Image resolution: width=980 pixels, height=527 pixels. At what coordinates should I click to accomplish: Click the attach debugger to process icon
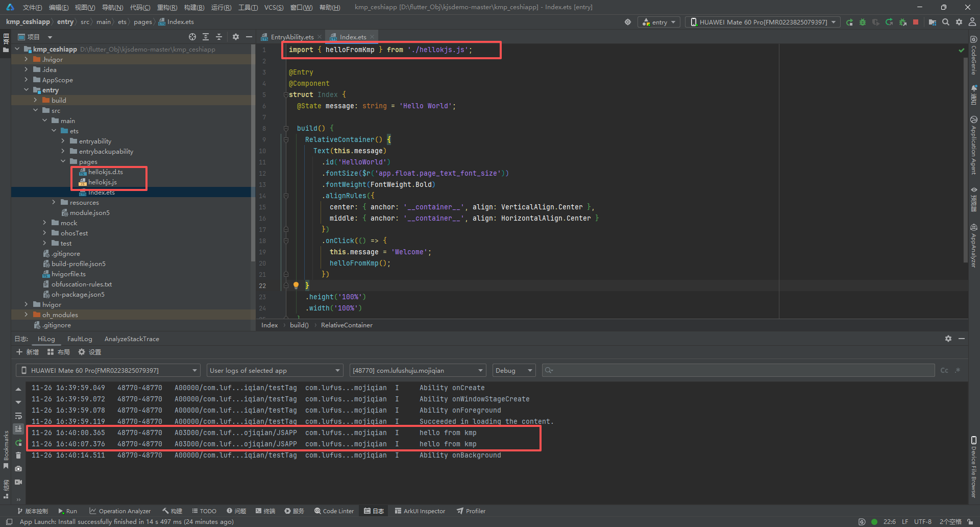[902, 22]
